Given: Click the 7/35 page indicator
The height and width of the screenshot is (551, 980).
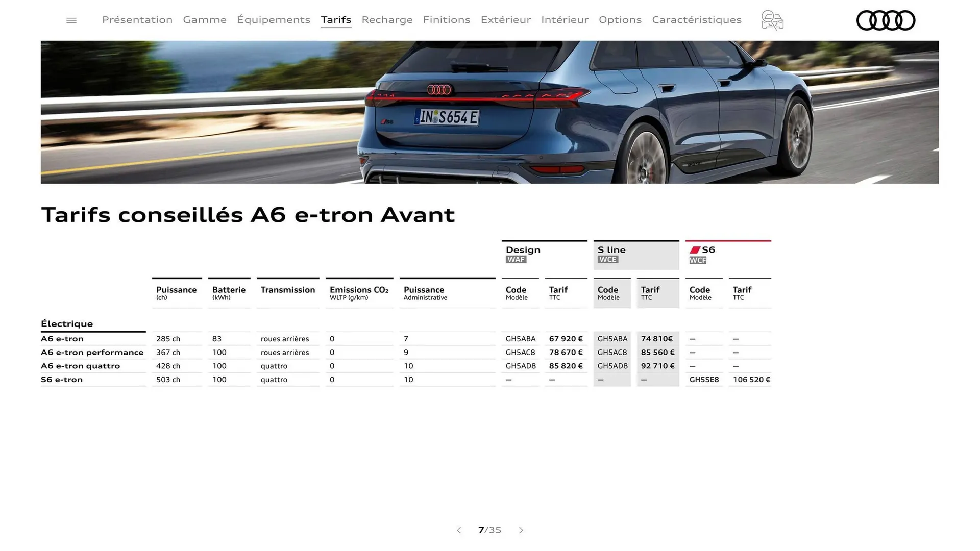Looking at the screenshot, I should (x=489, y=530).
